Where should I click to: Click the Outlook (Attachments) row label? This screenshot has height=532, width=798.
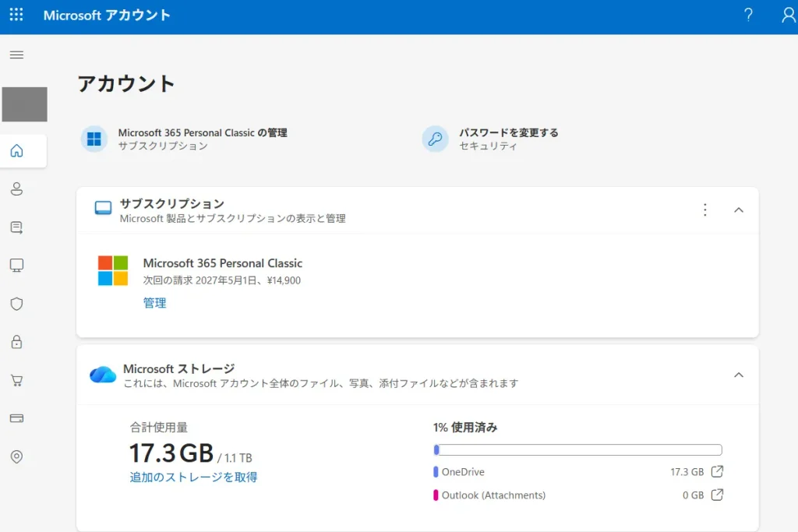point(493,495)
